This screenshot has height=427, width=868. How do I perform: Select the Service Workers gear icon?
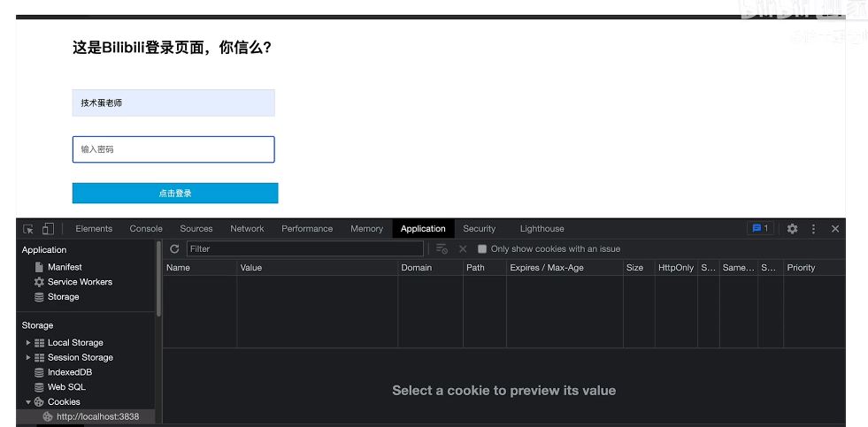[x=39, y=282]
